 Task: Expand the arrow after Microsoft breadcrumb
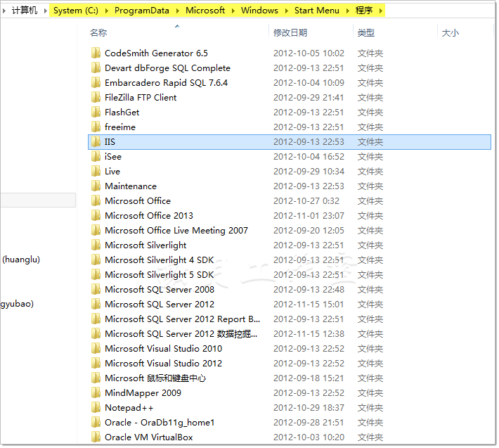[233, 11]
